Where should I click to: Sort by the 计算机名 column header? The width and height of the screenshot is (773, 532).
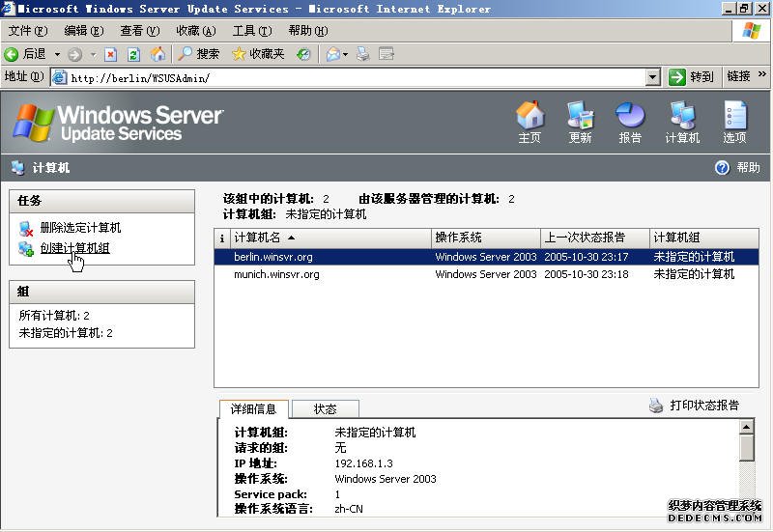(x=330, y=238)
